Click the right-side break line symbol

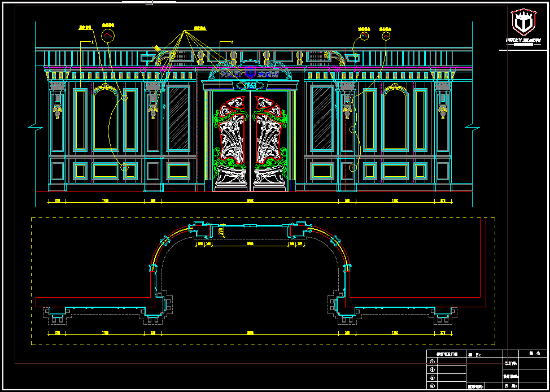tap(472, 127)
